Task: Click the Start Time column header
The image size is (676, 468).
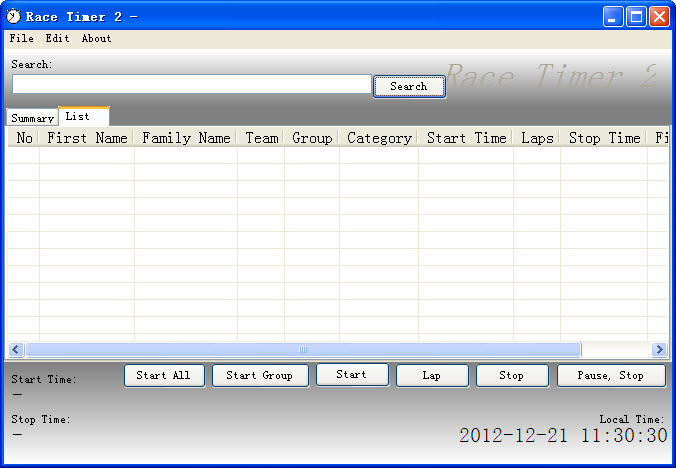Action: 466,138
